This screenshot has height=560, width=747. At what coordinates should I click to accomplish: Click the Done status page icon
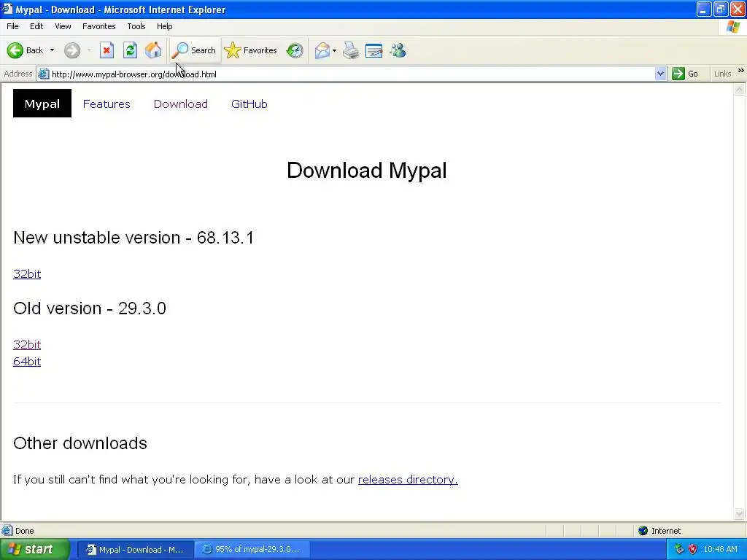(x=7, y=531)
